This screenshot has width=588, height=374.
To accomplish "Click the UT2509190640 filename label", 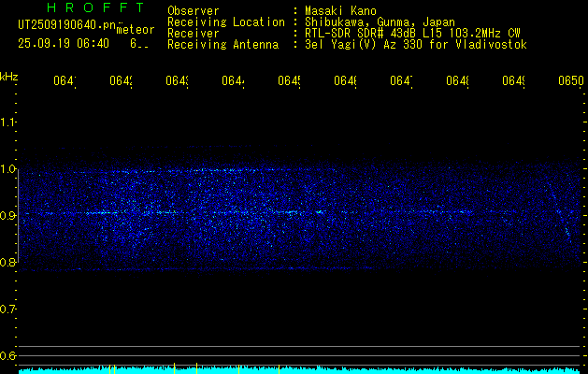I will [65, 26].
